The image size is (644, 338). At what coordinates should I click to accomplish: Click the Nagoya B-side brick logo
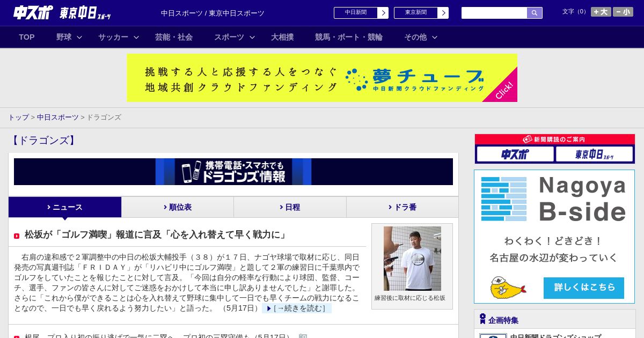(504, 199)
